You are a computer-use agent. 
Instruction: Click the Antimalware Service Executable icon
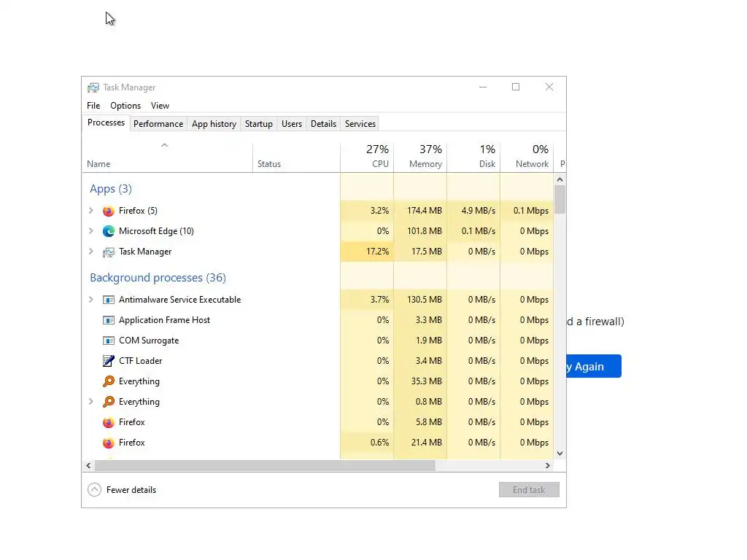point(109,300)
